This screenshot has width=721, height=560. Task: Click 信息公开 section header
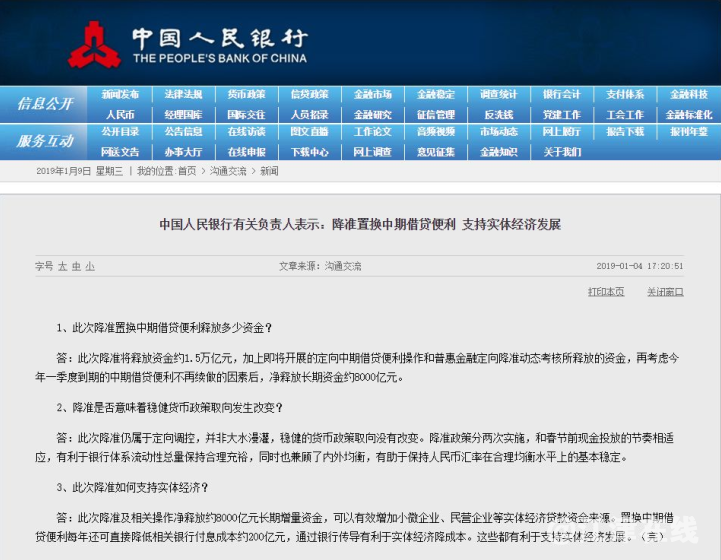[45, 104]
